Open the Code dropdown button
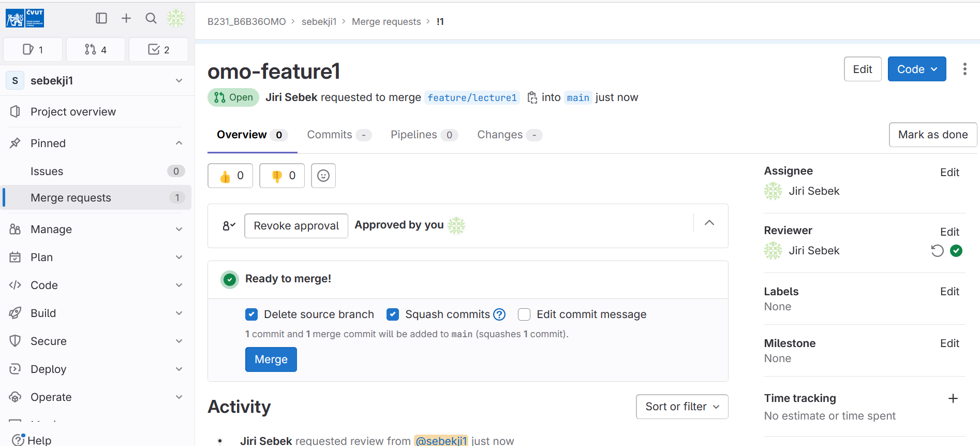This screenshot has height=446, width=980. pos(916,69)
